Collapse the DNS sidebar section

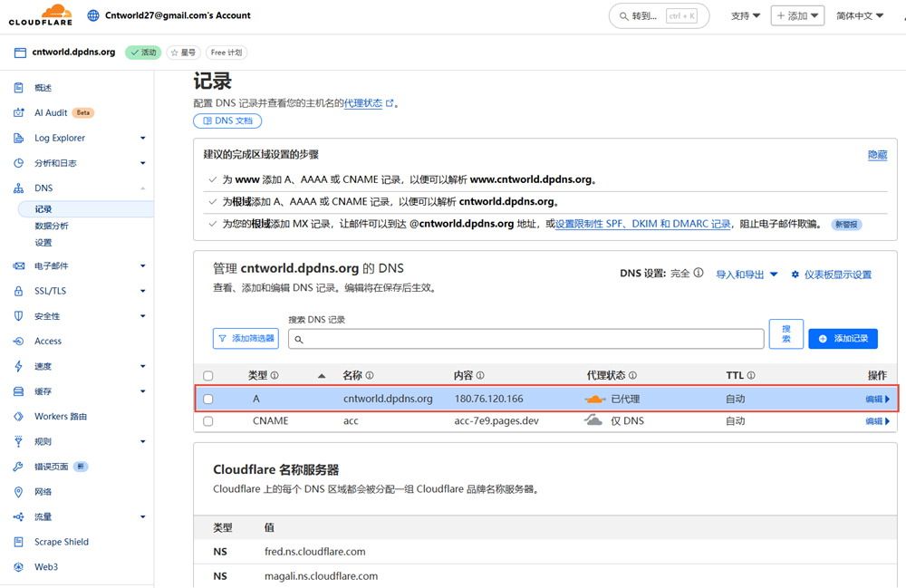pyautogui.click(x=143, y=188)
